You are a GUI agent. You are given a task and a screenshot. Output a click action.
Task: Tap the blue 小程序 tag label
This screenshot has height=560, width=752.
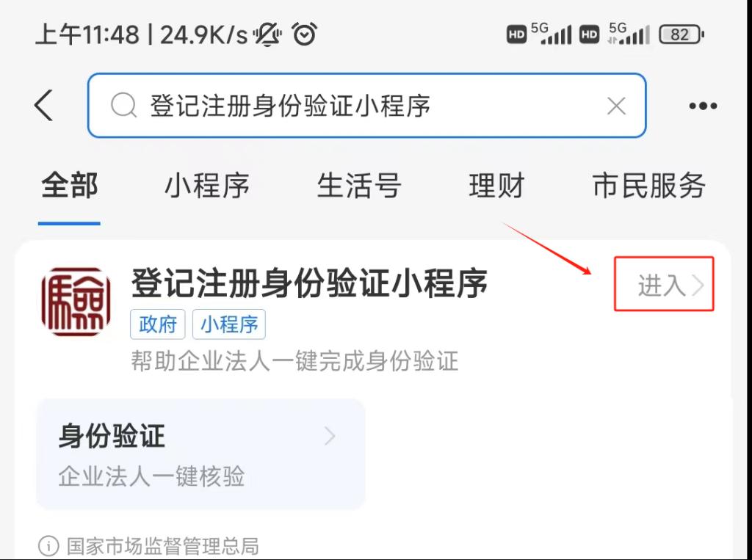point(229,324)
